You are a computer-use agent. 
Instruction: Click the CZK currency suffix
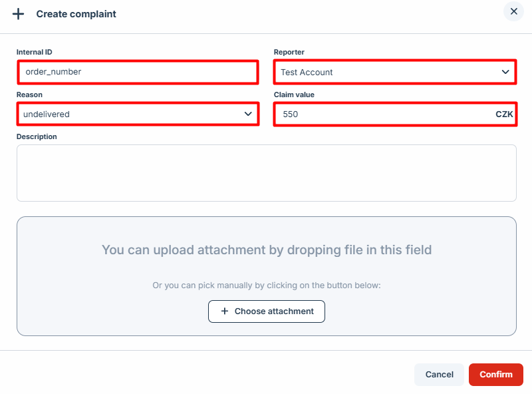click(504, 114)
